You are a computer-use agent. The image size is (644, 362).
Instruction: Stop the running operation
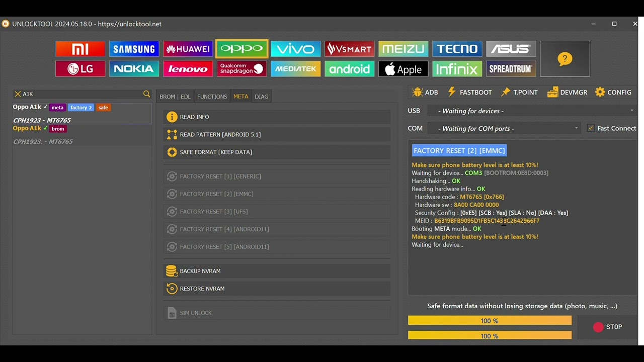pyautogui.click(x=607, y=327)
